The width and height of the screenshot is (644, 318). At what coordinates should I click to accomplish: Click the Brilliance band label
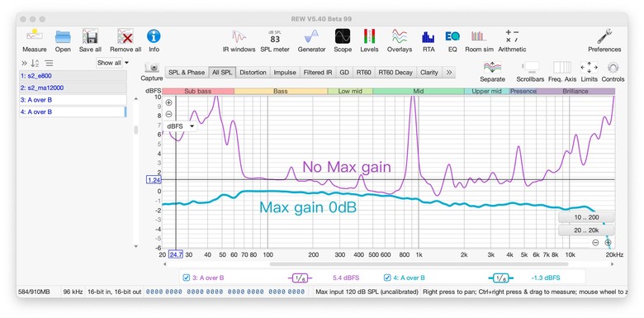575,91
